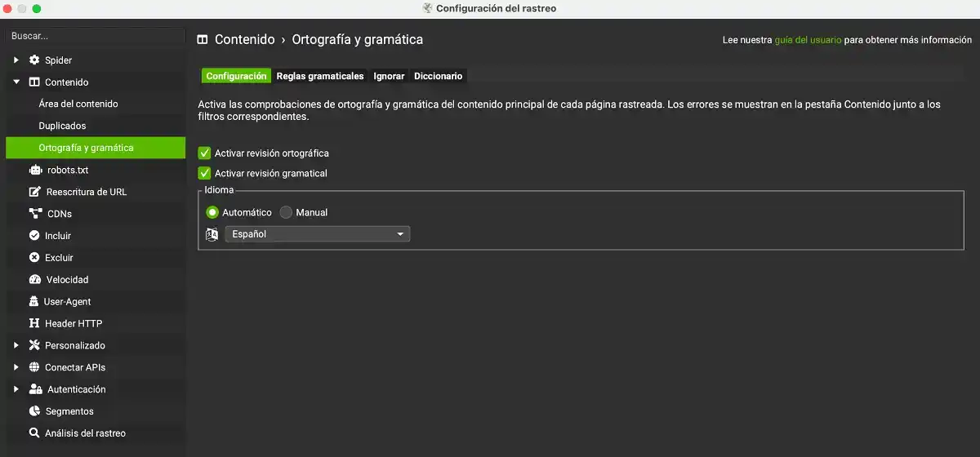Click the Autenticación user lock icon
The height and width of the screenshot is (457, 980).
pos(35,389)
